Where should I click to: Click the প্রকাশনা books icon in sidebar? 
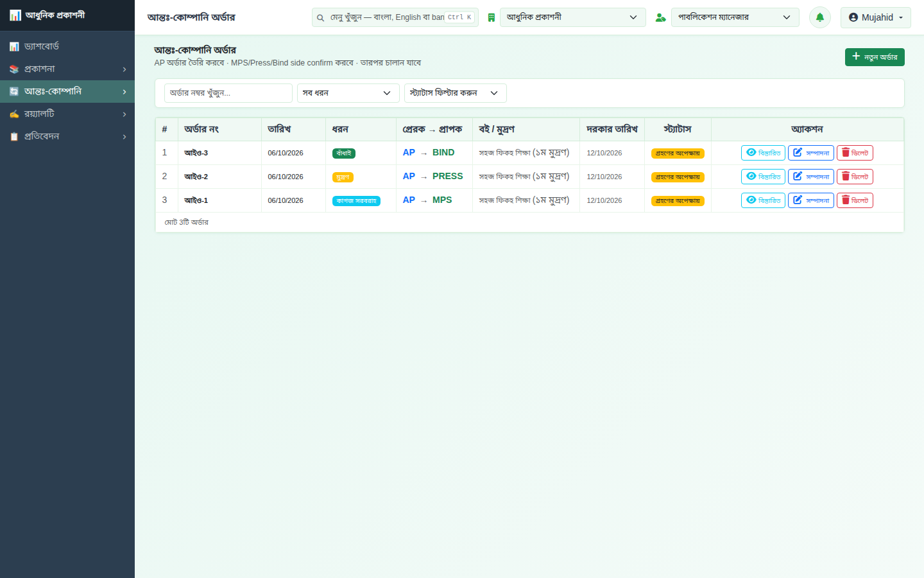[x=14, y=69]
